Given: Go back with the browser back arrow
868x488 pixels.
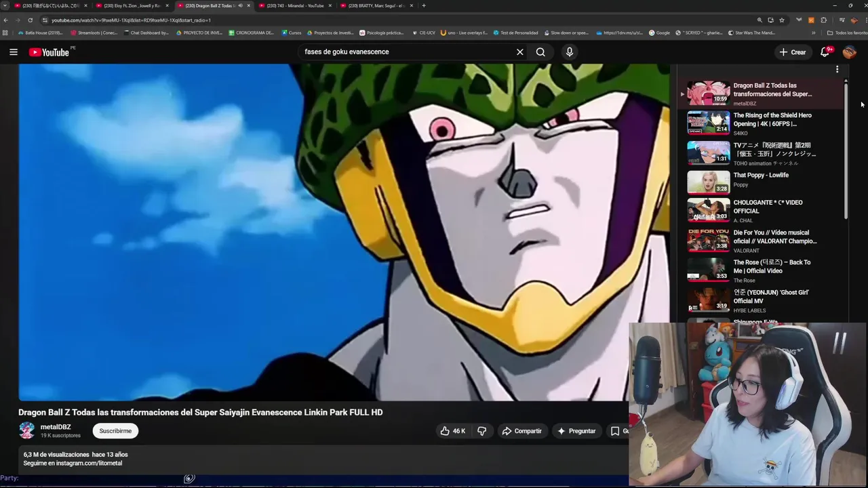Looking at the screenshot, I should 6,20.
